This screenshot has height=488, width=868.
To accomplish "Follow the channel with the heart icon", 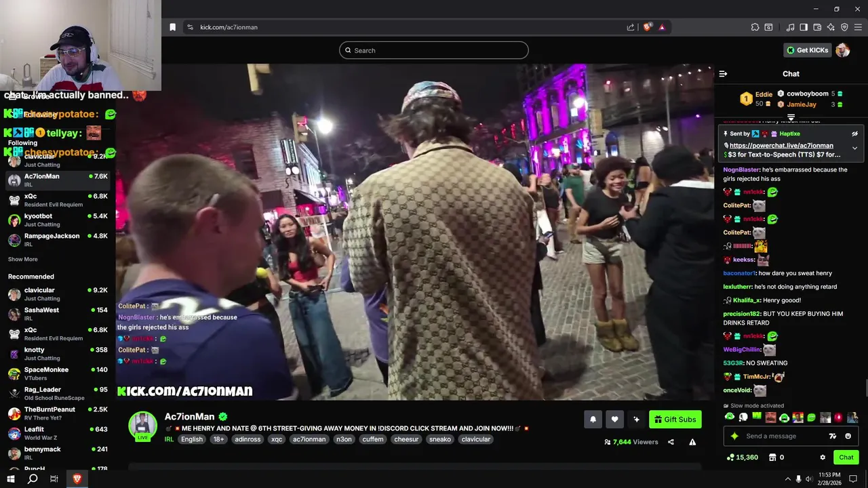I will point(614,420).
